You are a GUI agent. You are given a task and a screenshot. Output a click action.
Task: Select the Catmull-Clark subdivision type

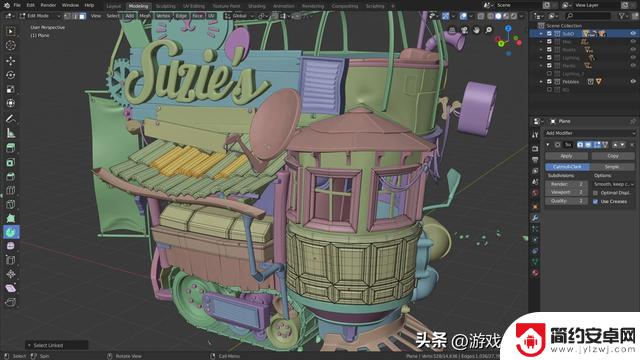pos(567,167)
